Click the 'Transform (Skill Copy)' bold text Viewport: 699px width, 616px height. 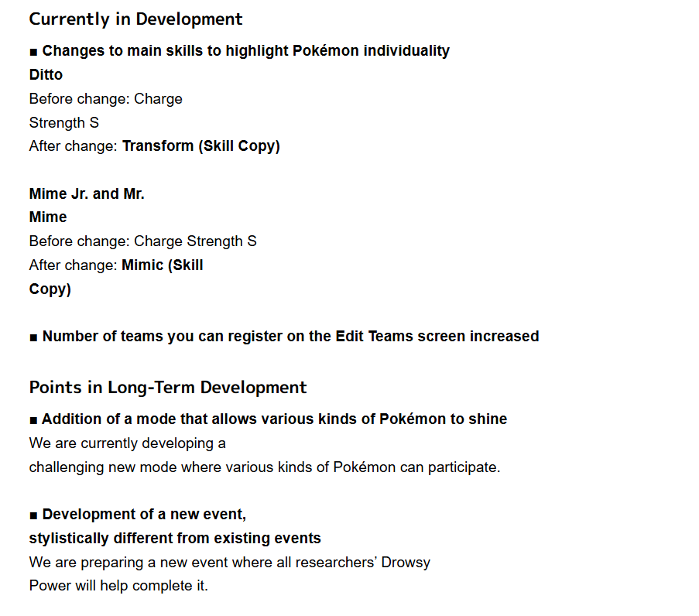click(201, 146)
